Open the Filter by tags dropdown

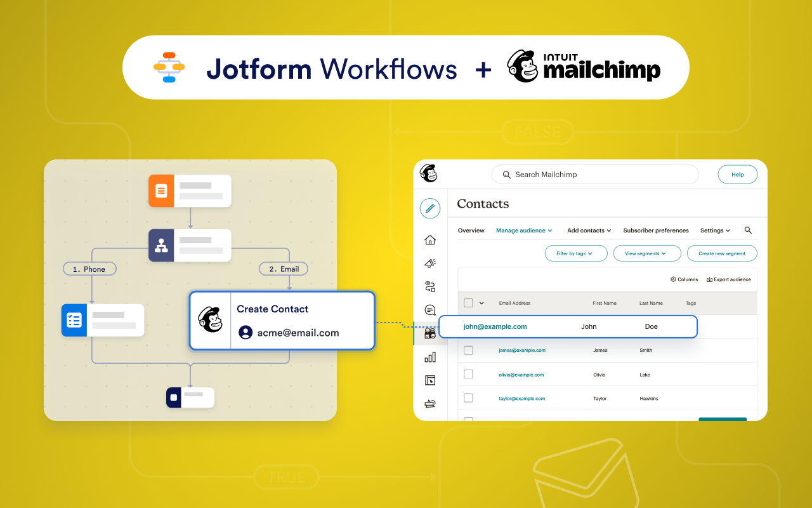[x=576, y=253]
